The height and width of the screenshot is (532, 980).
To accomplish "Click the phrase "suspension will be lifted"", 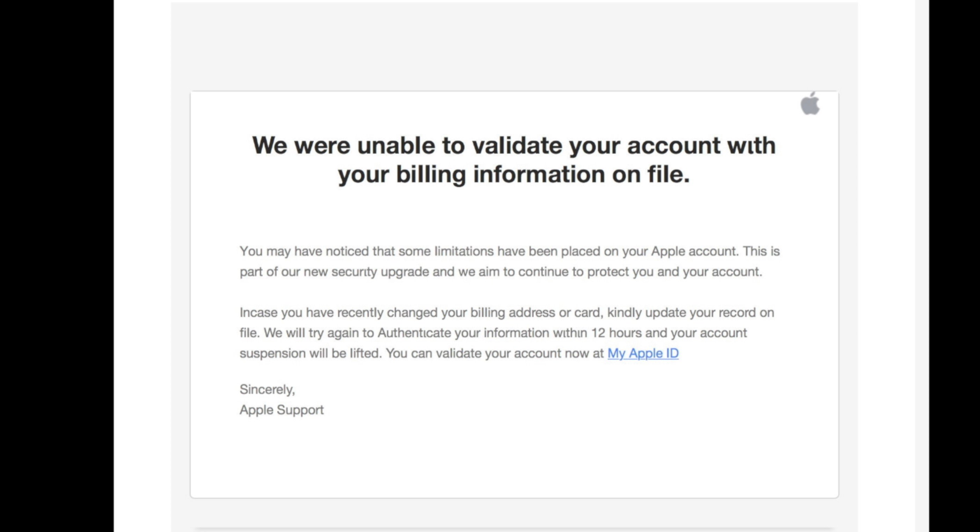I will point(310,353).
